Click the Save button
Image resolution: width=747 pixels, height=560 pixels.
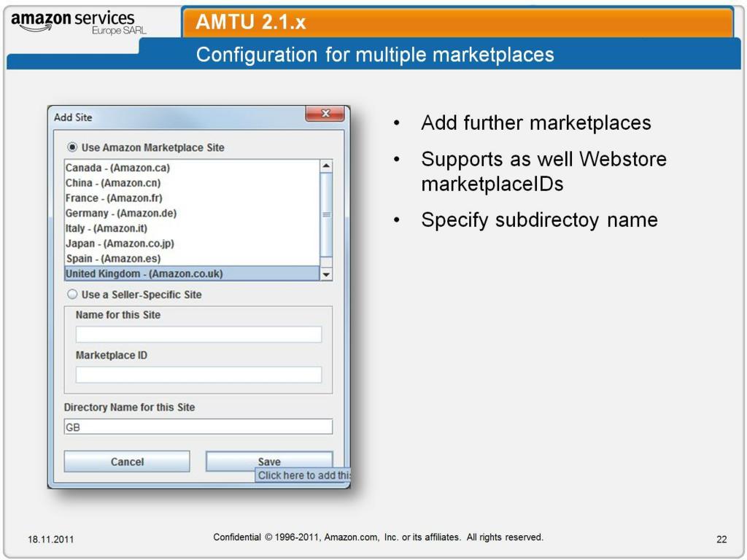[269, 461]
